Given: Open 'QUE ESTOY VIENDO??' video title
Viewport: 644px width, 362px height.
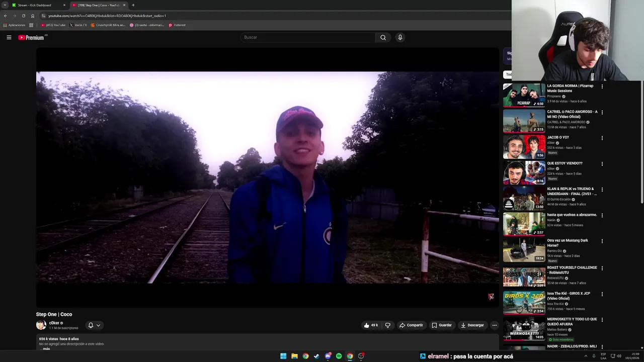Looking at the screenshot, I should (565, 163).
